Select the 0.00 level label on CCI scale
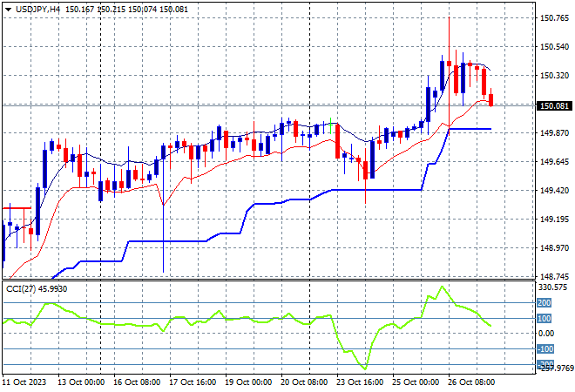Image resolution: width=575 pixels, height=392 pixels. pos(546,334)
